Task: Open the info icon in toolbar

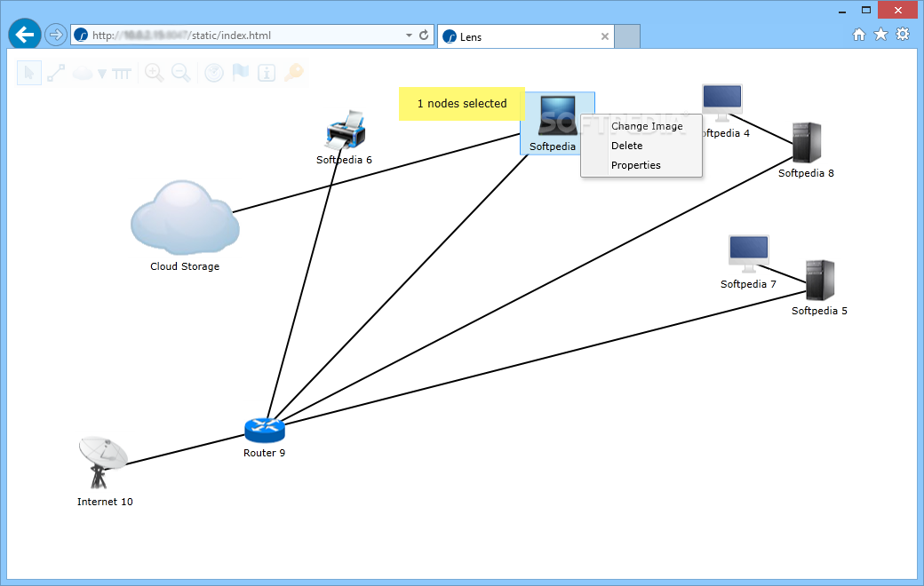Action: [x=267, y=73]
